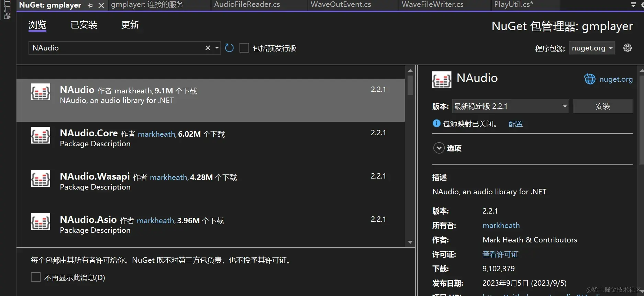Viewport: 644px width, 296px height.
Task: Switch to the 更新 updates tab
Action: click(130, 25)
